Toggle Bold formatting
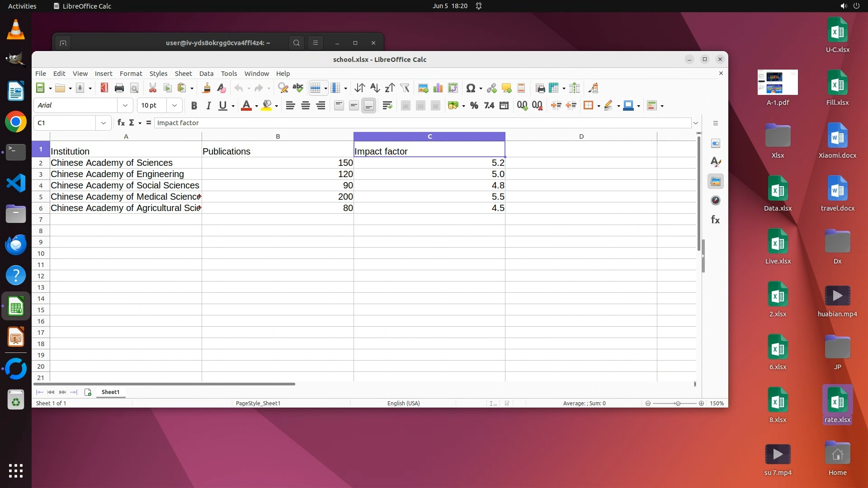The height and width of the screenshot is (488, 868). point(194,106)
